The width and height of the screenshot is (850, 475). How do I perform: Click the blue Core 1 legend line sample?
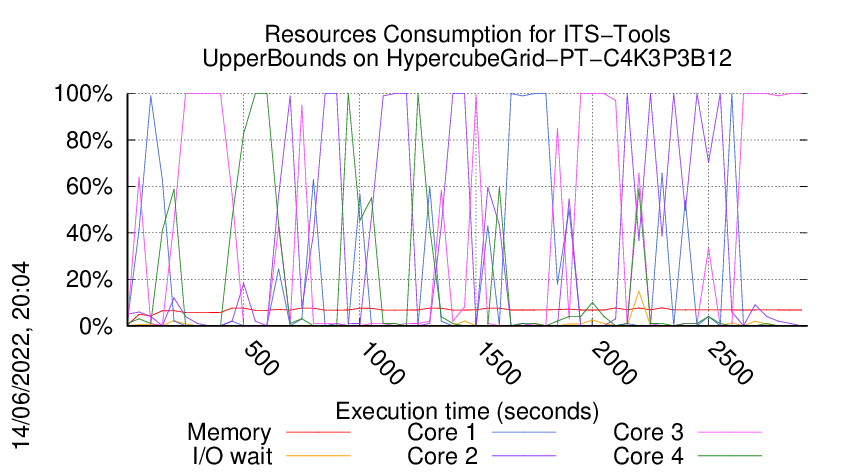click(524, 432)
